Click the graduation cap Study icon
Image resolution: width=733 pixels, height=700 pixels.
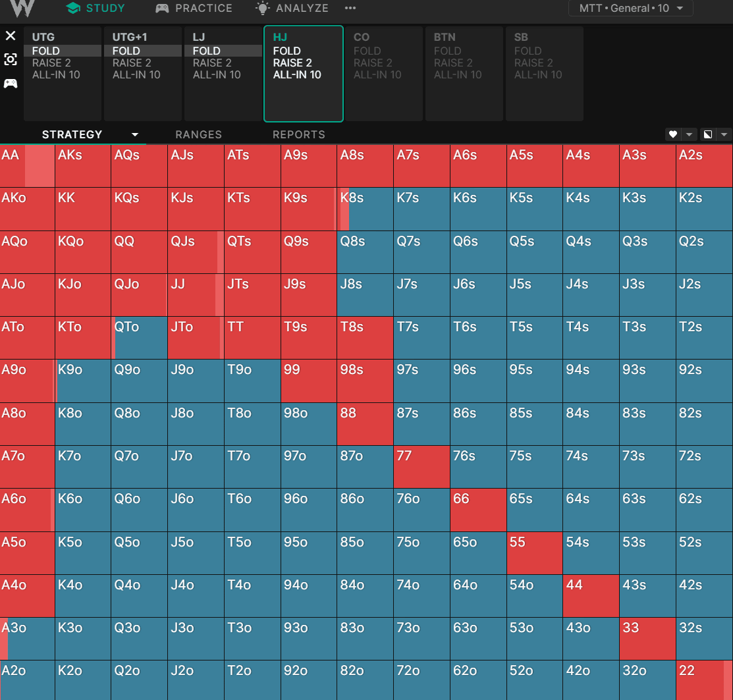click(x=74, y=9)
